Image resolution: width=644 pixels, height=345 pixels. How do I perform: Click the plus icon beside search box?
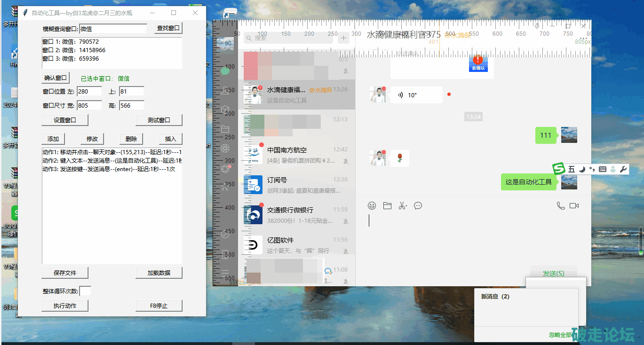[344, 38]
